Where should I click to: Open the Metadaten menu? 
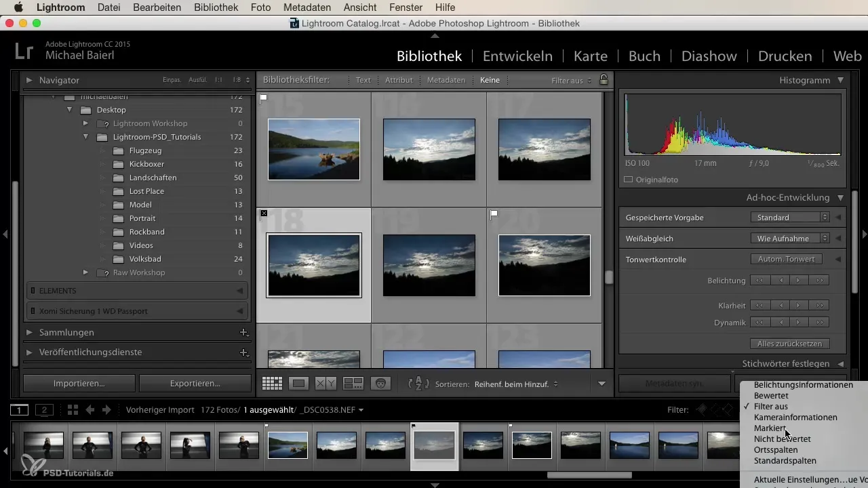[308, 7]
